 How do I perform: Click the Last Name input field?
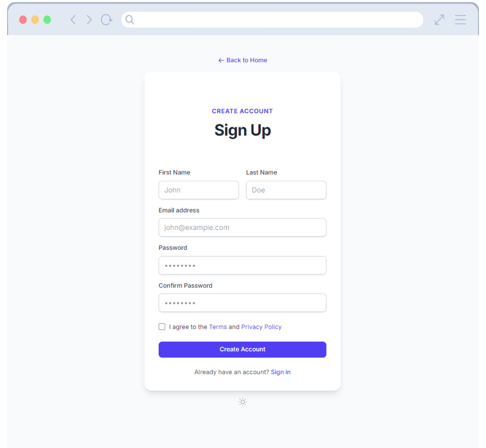click(x=286, y=189)
